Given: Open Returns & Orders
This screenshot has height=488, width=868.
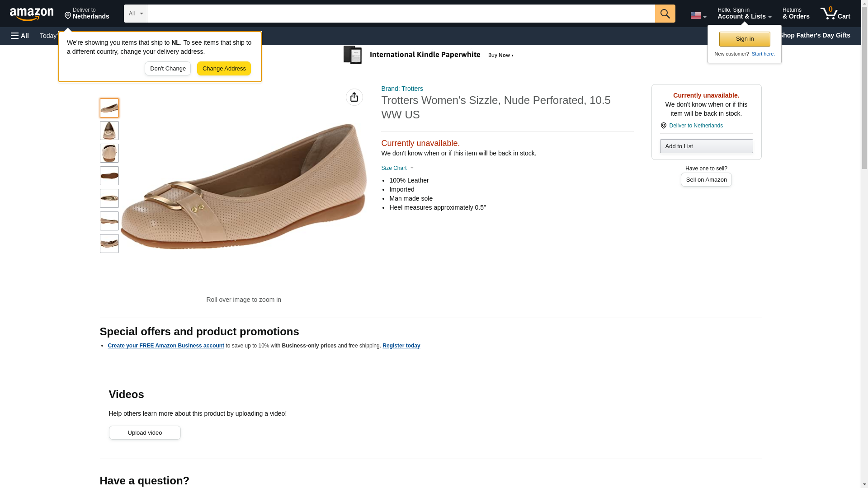Looking at the screenshot, I should click(796, 14).
